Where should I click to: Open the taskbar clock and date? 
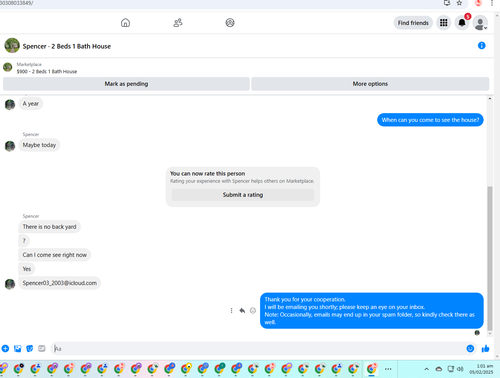(481, 369)
